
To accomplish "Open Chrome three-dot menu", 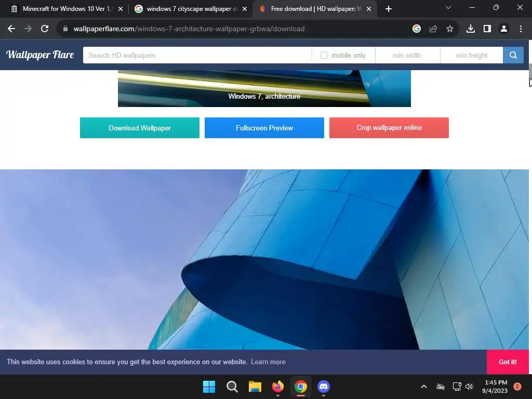I will tap(521, 29).
